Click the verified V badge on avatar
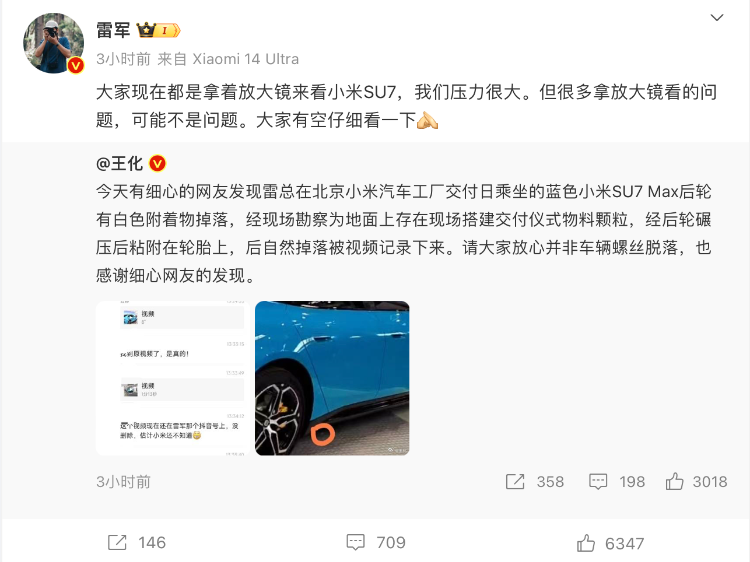750x562 pixels. click(76, 65)
